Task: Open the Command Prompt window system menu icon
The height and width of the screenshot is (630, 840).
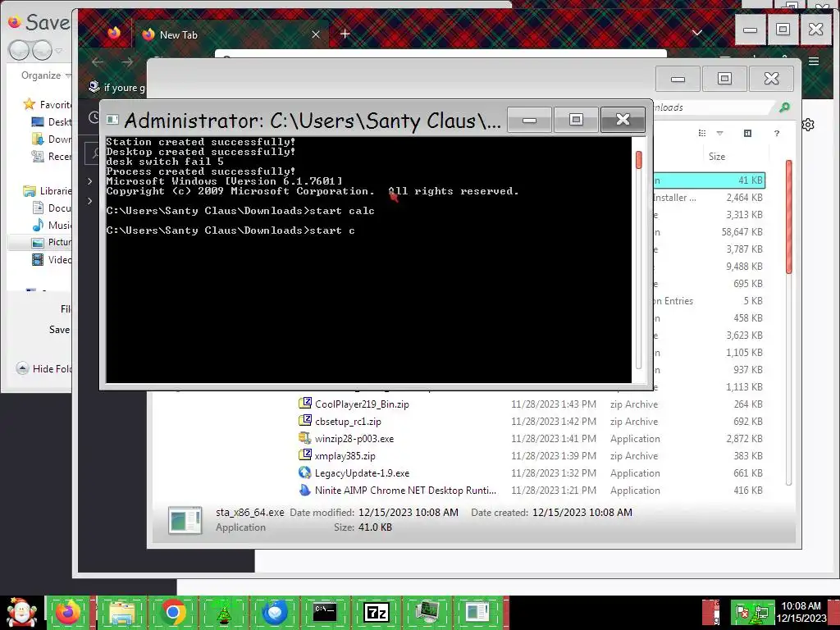Action: coord(112,119)
